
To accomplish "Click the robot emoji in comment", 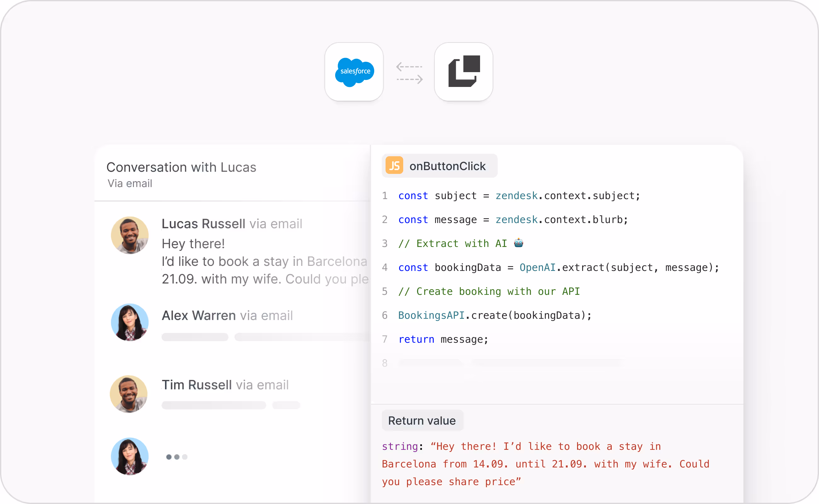I will (518, 243).
